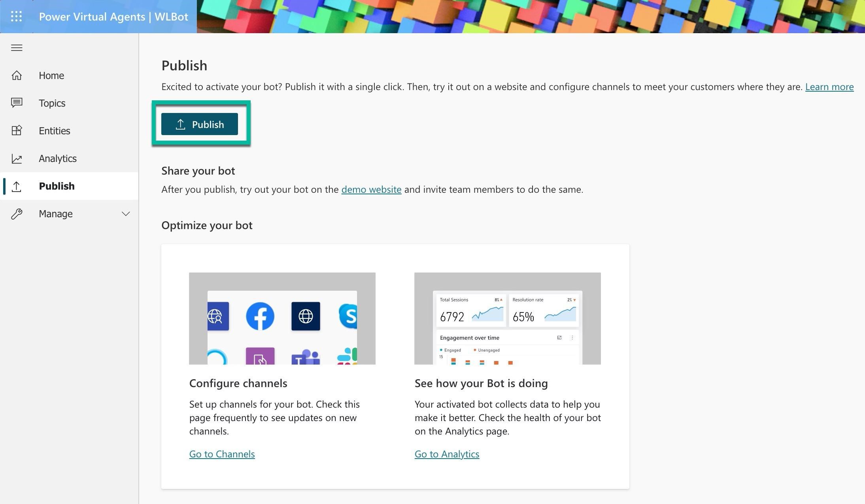Image resolution: width=865 pixels, height=504 pixels.
Task: Click the Configure channels thumbnail
Action: coord(282,318)
